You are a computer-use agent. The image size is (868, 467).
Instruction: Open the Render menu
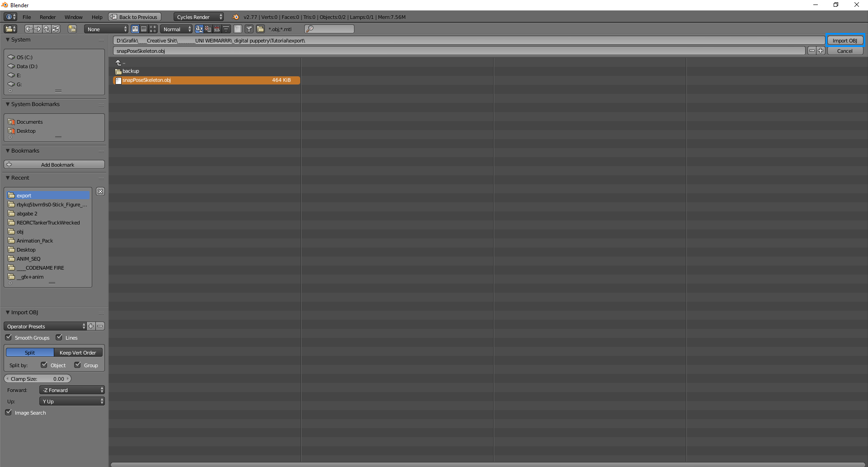tap(47, 17)
